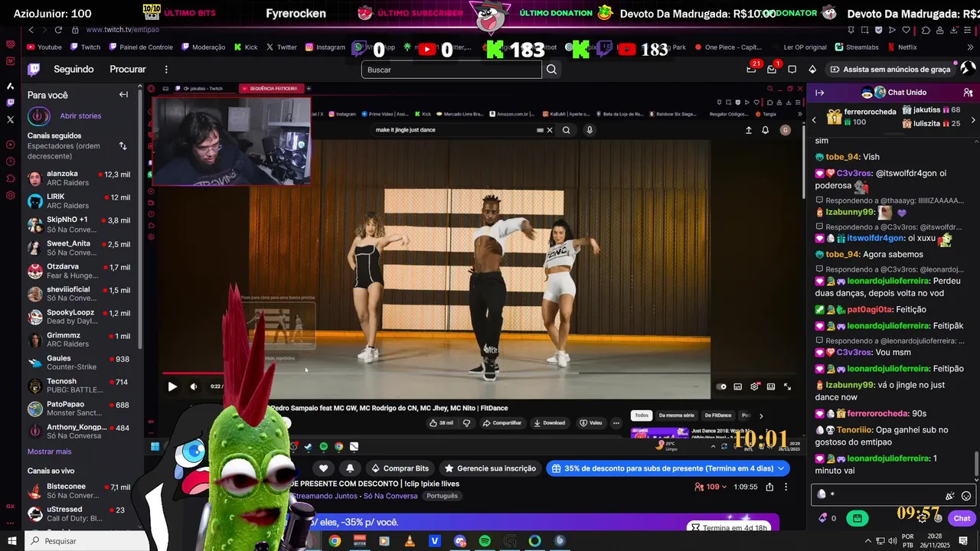980x551 pixels.
Task: Open Spotify from the taskbar
Action: (485, 541)
